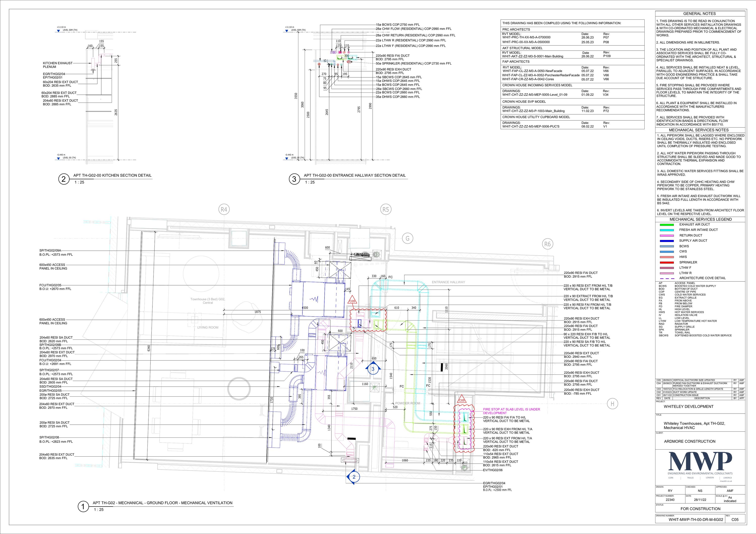Click the blue section marker numbered 3
756x534 pixels.
coord(373,369)
